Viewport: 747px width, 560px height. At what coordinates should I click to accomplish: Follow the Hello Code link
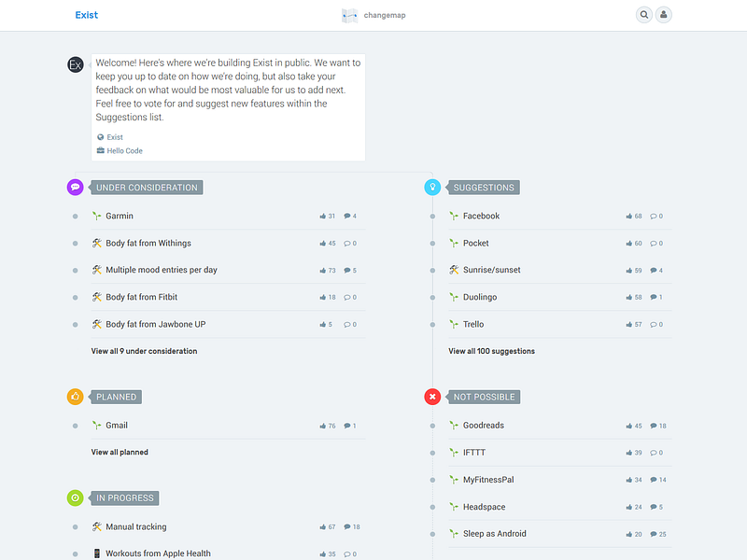click(124, 151)
